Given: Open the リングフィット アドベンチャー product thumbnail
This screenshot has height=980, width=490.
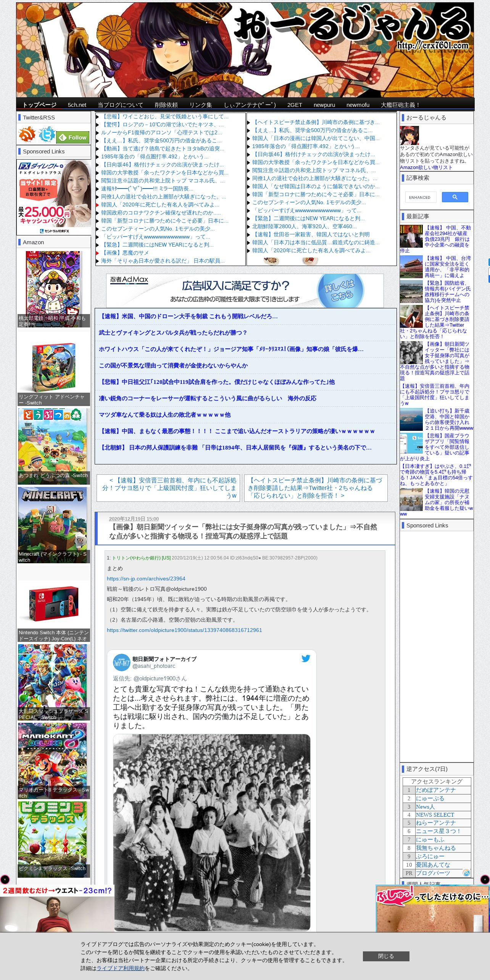Looking at the screenshot, I should coord(54,368).
